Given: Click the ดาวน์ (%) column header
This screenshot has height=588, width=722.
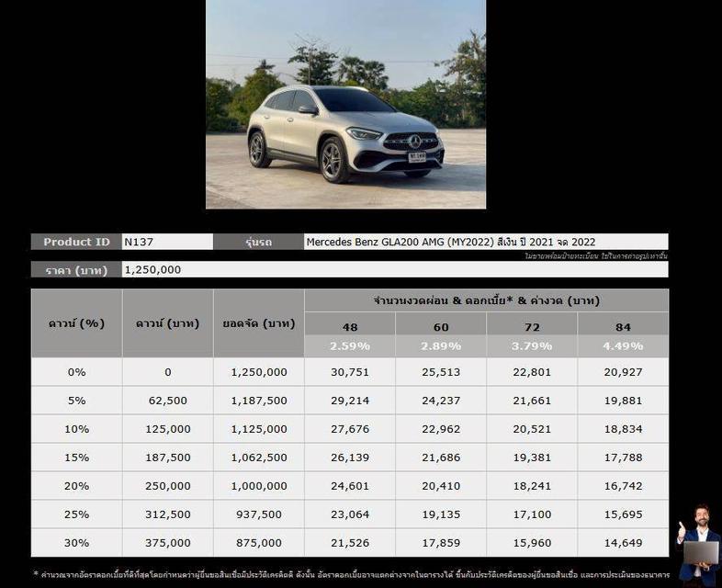Looking at the screenshot, I should (x=76, y=323).
